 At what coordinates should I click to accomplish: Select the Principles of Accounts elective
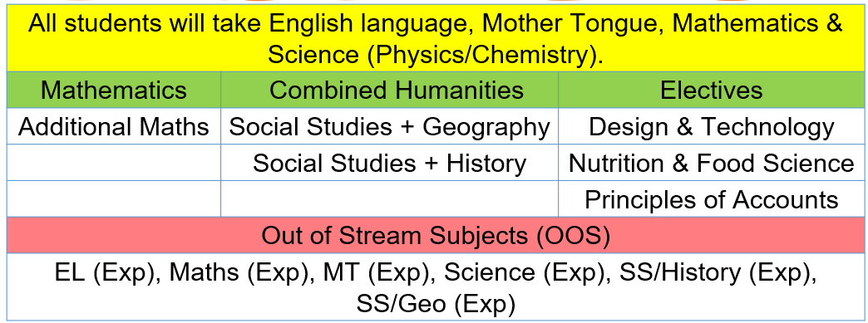712,199
